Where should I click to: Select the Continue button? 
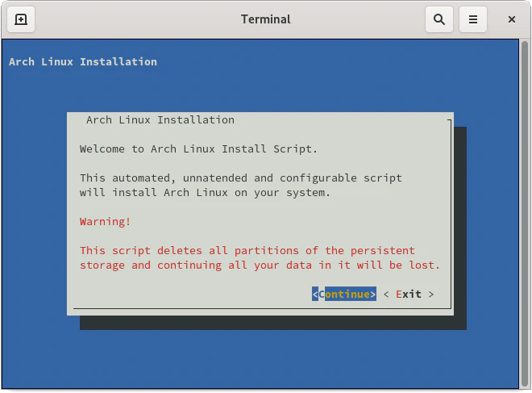[344, 295]
